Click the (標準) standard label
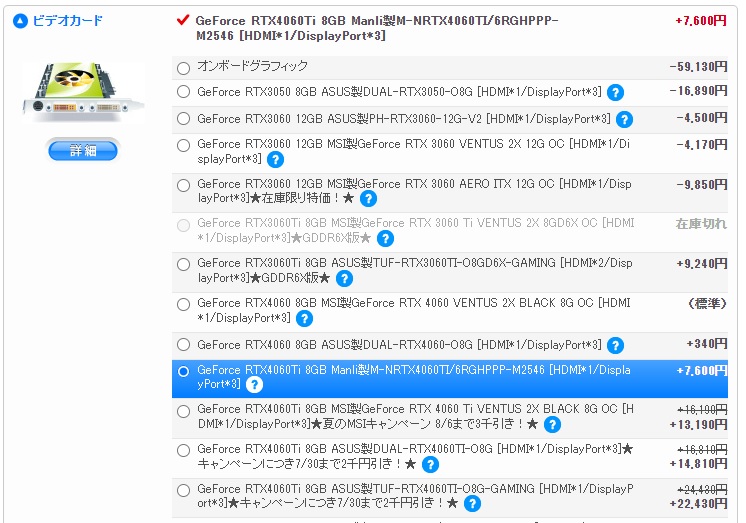 coord(707,303)
